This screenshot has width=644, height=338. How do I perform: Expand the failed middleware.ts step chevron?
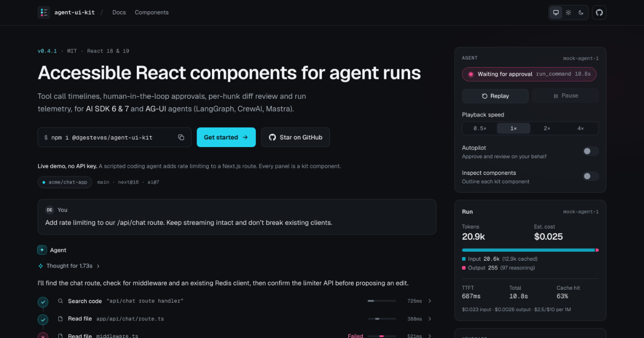430,336
